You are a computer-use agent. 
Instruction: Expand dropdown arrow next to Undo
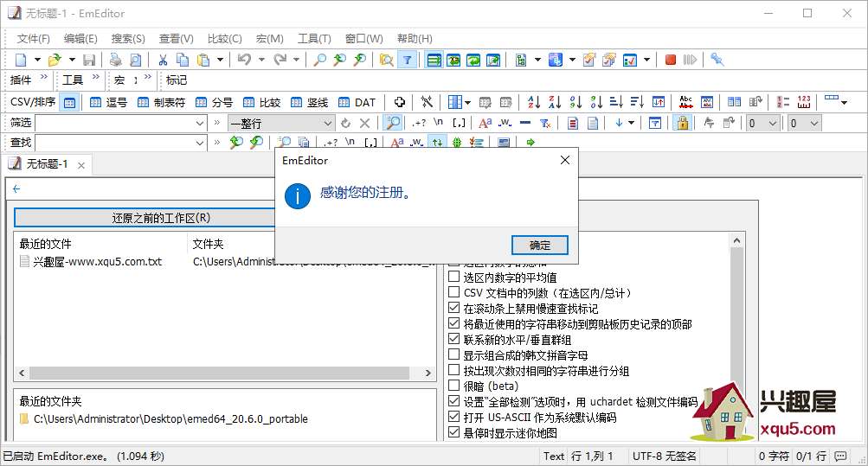click(x=261, y=60)
